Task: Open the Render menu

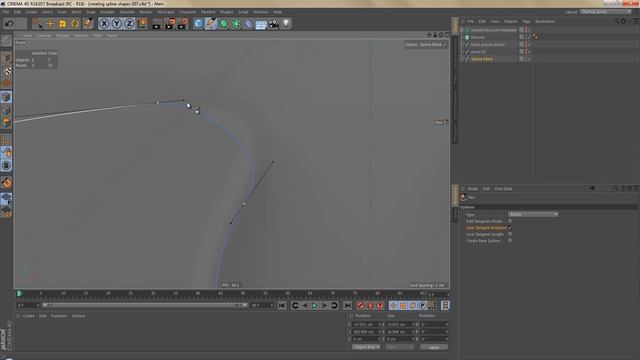Action: point(146,12)
